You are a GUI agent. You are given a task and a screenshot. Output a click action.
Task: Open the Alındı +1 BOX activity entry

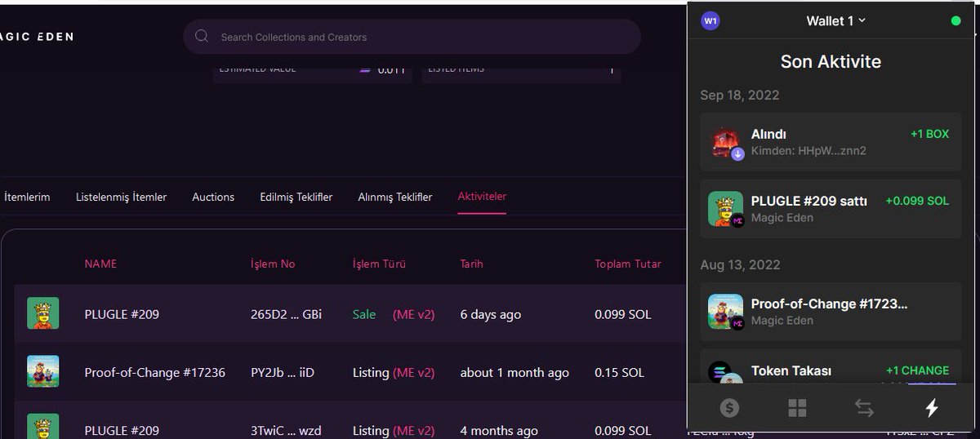(x=831, y=141)
